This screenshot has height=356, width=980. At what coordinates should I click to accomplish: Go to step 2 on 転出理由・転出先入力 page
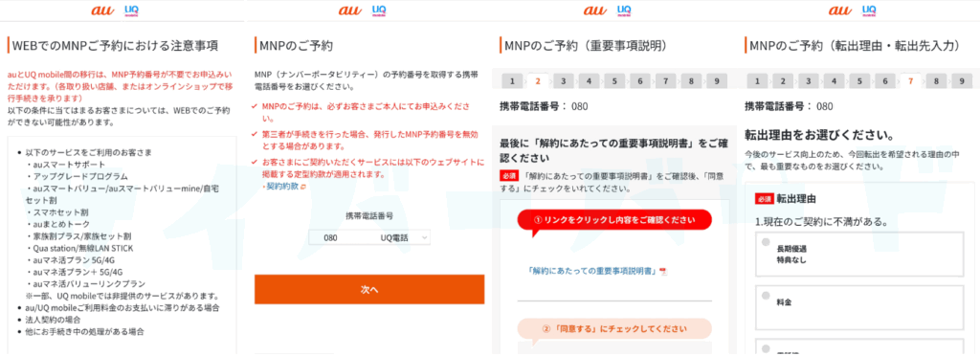coord(783,81)
